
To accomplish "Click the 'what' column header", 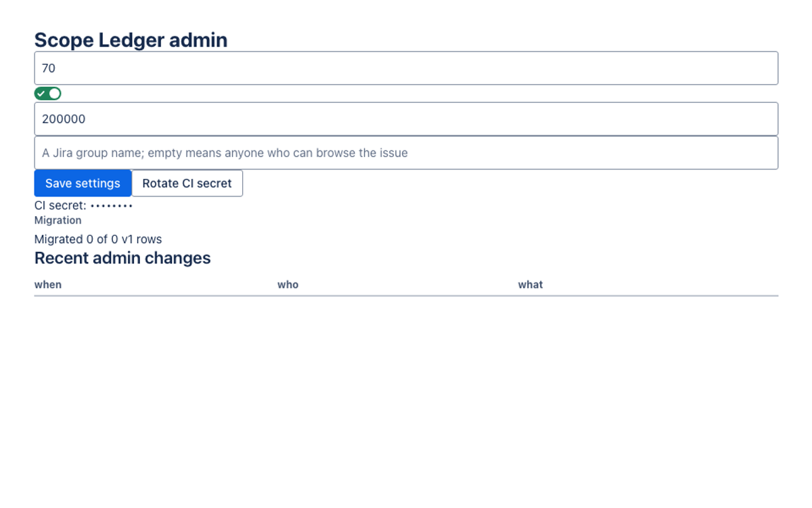I will point(531,284).
